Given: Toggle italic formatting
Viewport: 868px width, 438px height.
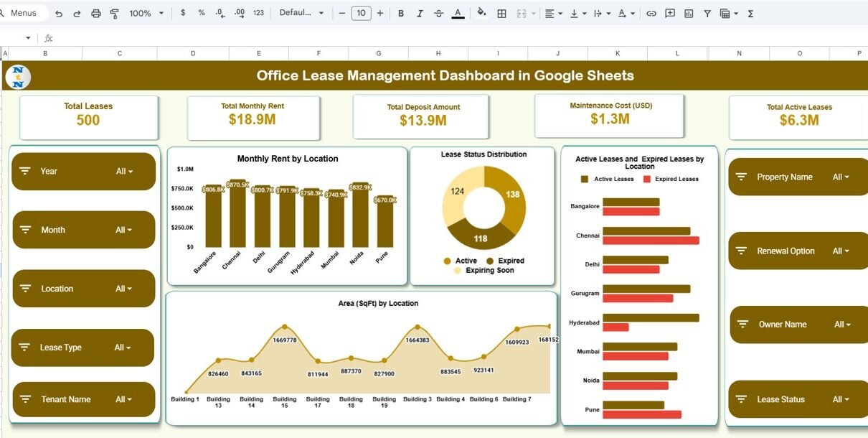Looking at the screenshot, I should point(420,13).
